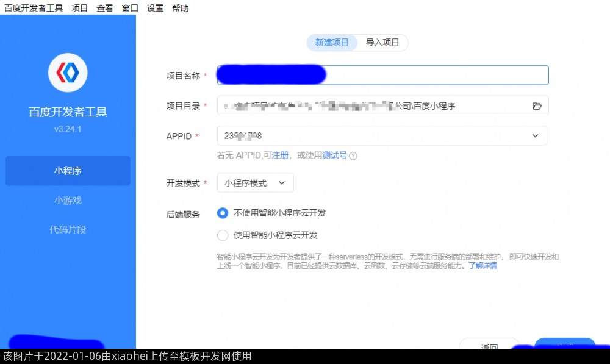Switch to the 导入项目 tab
This screenshot has height=364, width=610.
tap(382, 43)
